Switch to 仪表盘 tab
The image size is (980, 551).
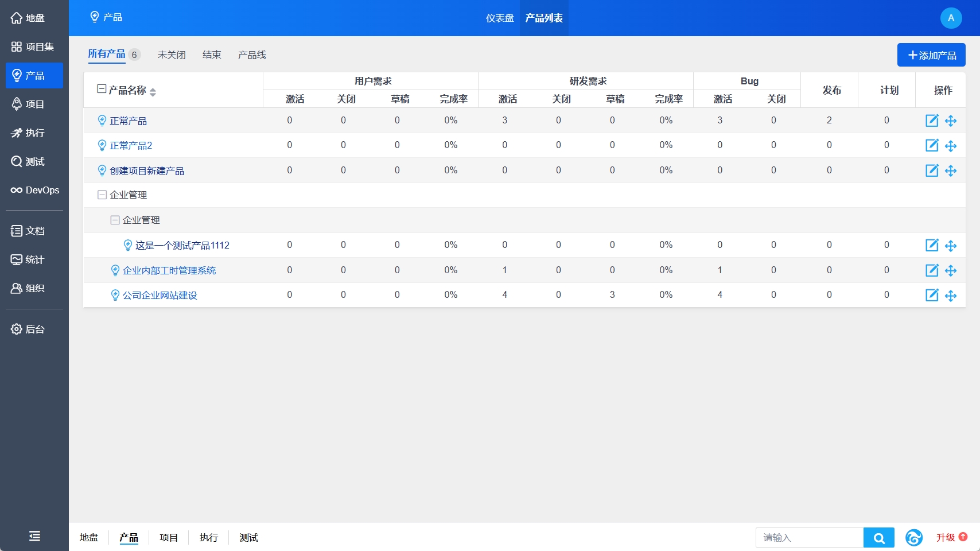[x=500, y=18]
